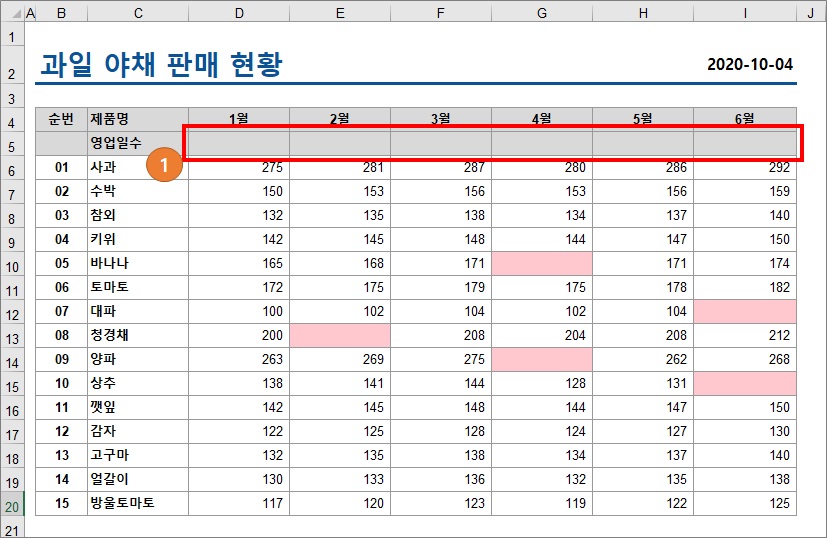
Task: Click the 청경채 product cell
Action: click(x=138, y=335)
